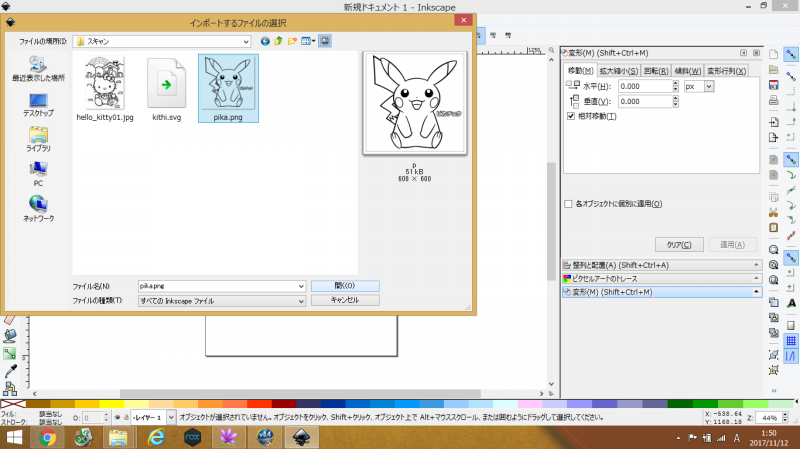Screen dimensions: 800x449
Task: Click the Back arrow in file dialog
Action: (x=265, y=41)
